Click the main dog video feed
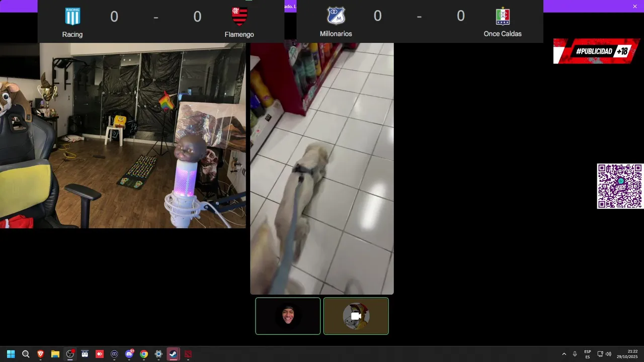 pos(322,168)
